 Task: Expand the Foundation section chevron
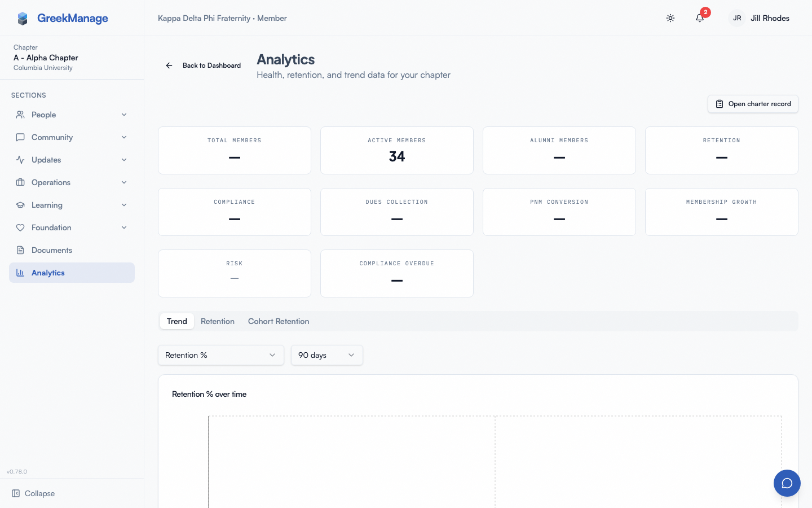(124, 227)
